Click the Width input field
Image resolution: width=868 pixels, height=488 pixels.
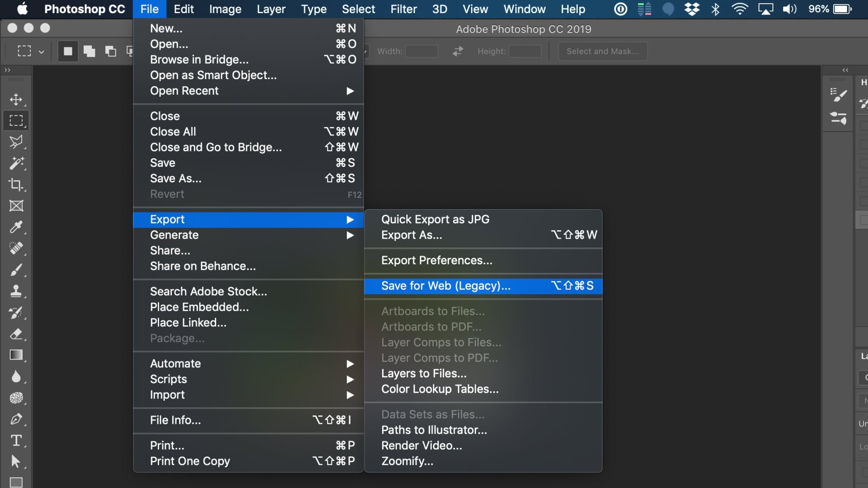[421, 51]
